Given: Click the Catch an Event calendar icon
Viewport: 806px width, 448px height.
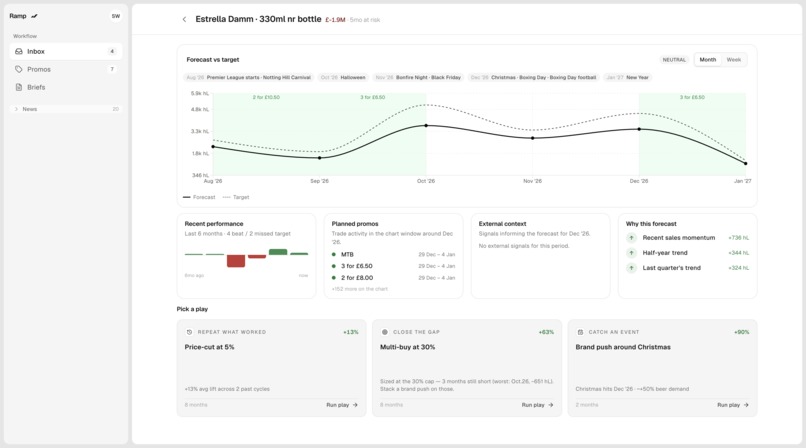Looking at the screenshot, I should (x=580, y=332).
